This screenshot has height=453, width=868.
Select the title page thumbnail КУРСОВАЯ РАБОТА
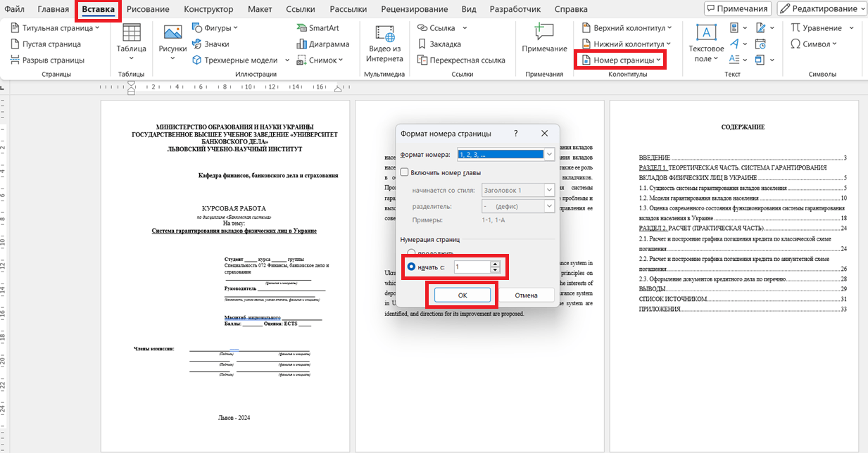[x=225, y=276]
